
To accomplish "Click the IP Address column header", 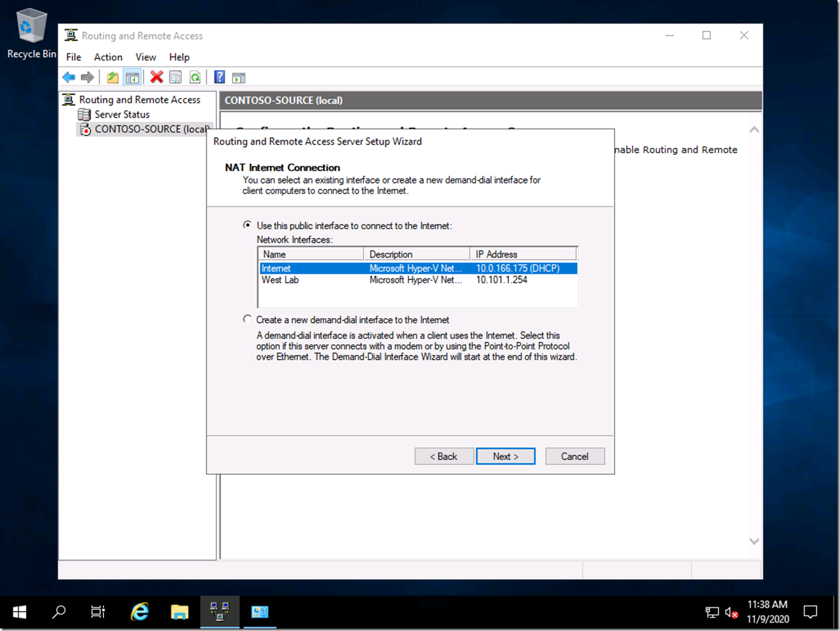I will point(523,254).
